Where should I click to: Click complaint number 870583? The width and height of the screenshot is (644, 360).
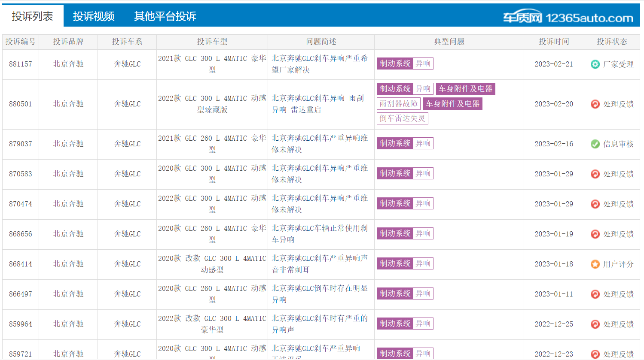point(21,174)
